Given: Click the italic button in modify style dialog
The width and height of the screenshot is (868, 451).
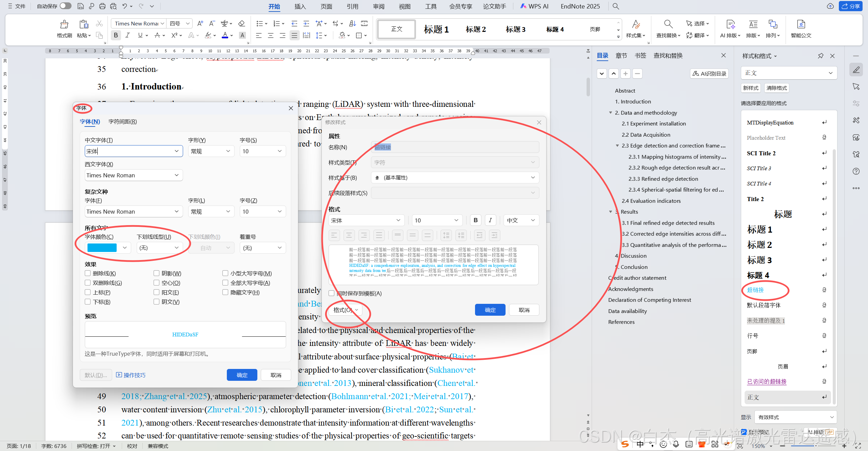Looking at the screenshot, I should (x=490, y=220).
